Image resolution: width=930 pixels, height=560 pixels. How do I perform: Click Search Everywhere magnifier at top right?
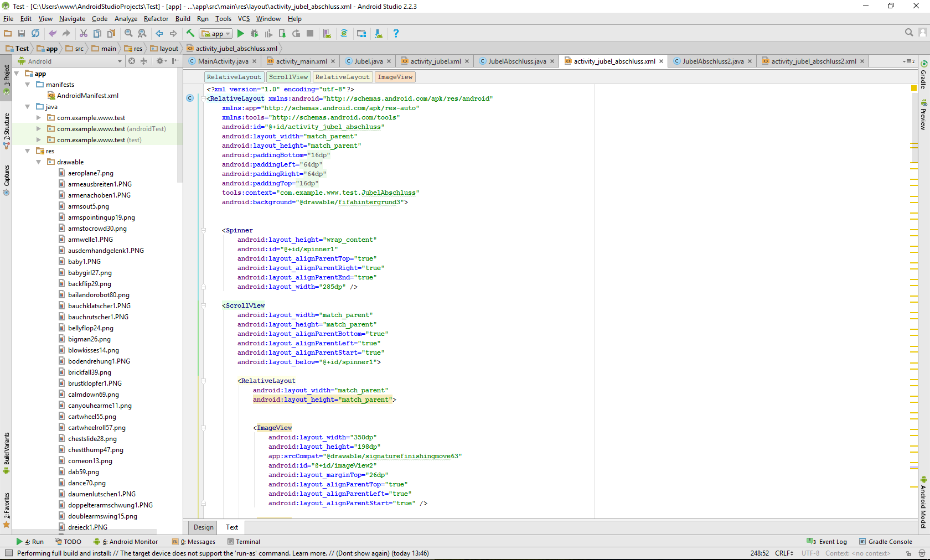point(908,33)
